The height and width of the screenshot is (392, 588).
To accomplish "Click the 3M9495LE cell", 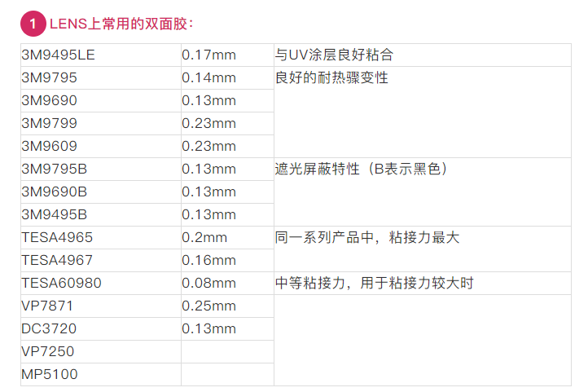I will point(101,55).
